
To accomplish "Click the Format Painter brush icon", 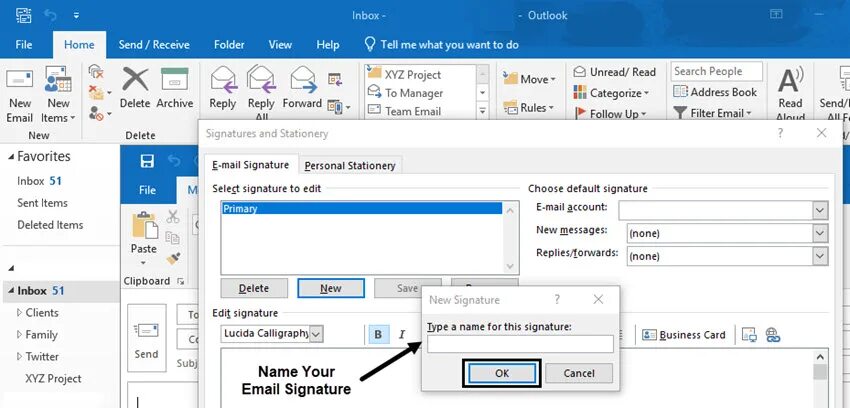I will pyautogui.click(x=173, y=258).
